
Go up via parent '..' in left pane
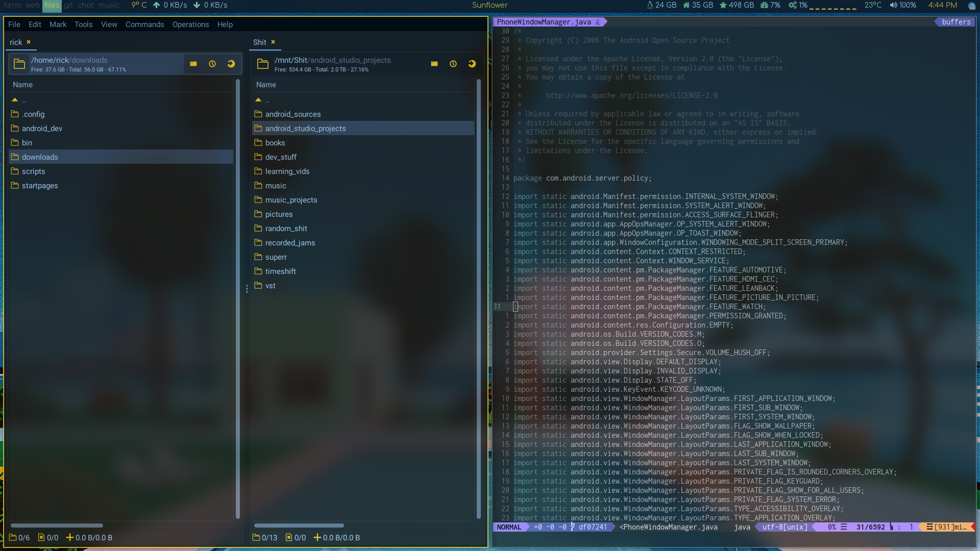[121, 100]
